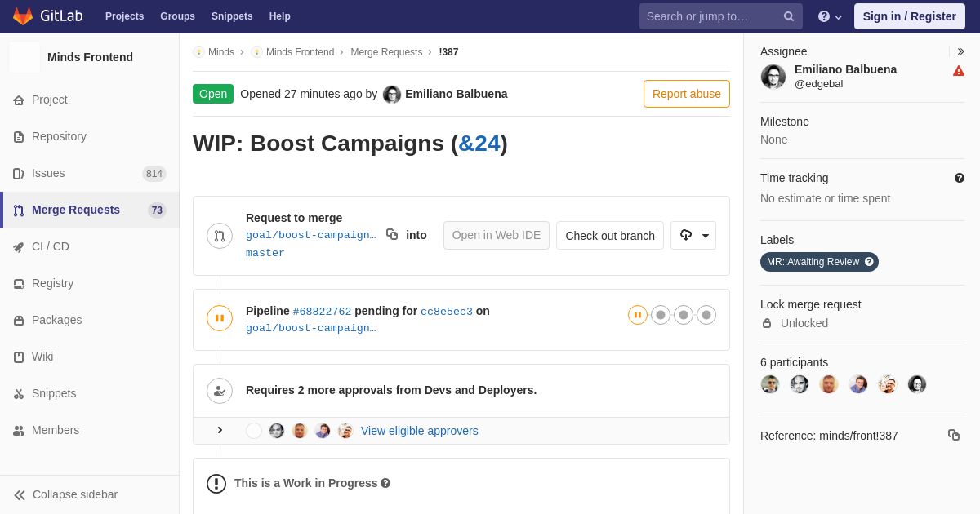
Task: Click the fourth pipeline stage icon
Action: [706, 315]
